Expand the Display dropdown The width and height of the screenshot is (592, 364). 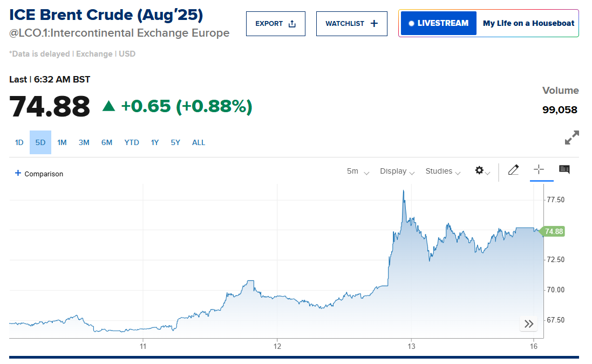[397, 171]
